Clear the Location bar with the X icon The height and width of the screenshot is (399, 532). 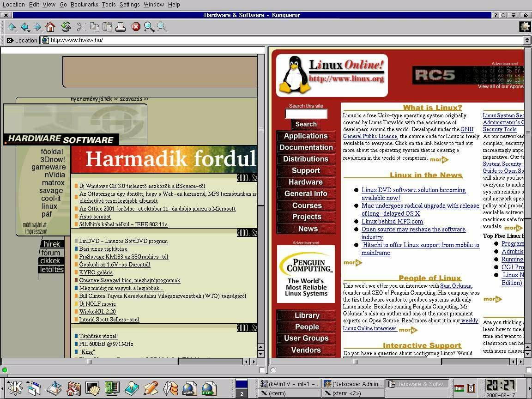click(10, 40)
